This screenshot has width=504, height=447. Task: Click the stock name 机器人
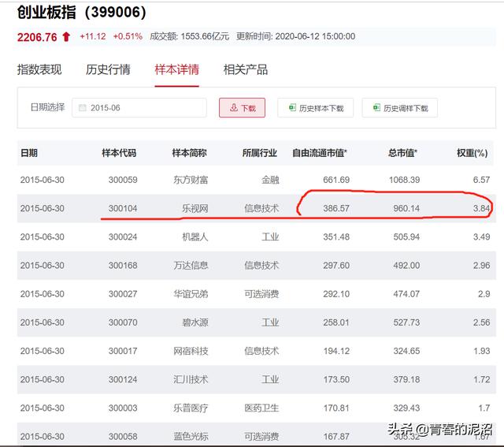[x=195, y=237]
